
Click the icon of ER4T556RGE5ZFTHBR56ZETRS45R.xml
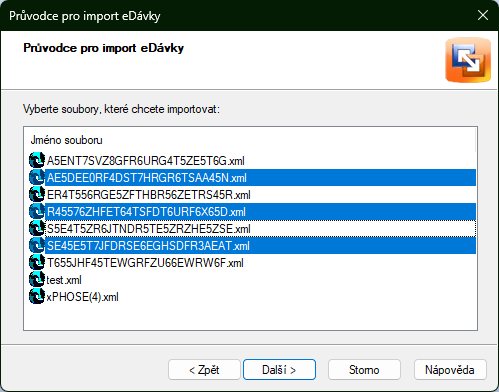point(37,194)
